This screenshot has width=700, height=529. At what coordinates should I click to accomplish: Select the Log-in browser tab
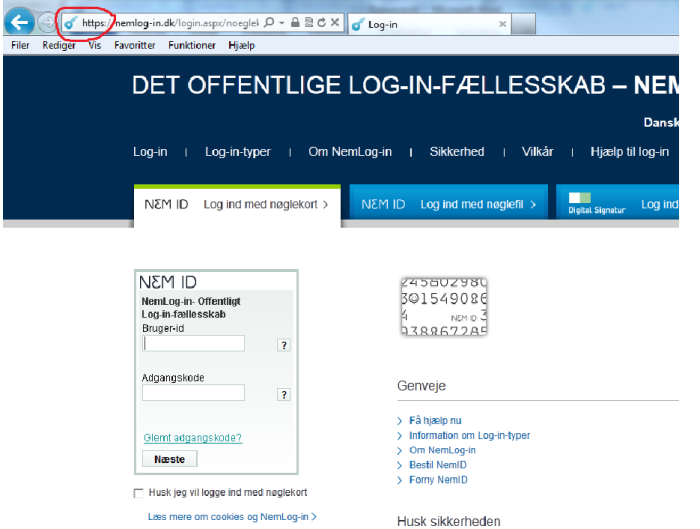[x=429, y=24]
